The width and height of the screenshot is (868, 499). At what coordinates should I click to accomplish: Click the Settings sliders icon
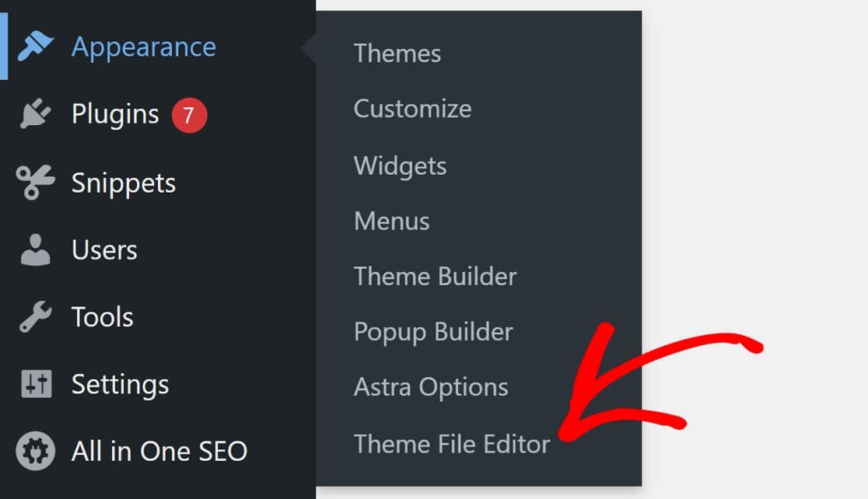pos(36,384)
